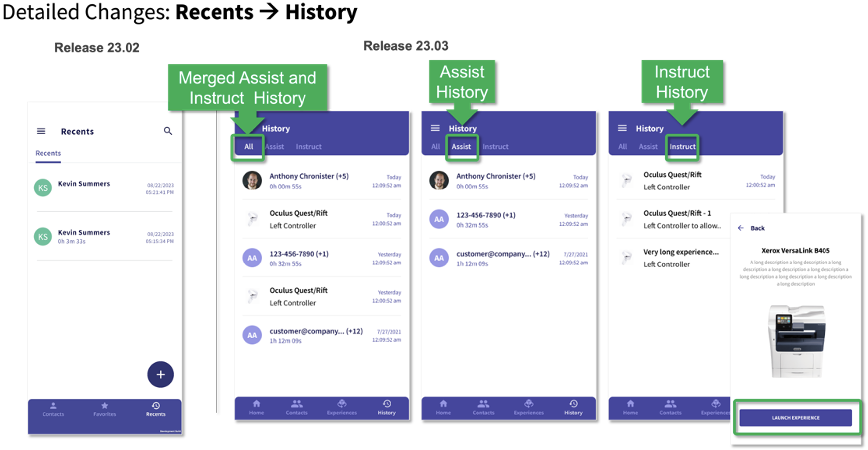Viewport: 868px width, 450px height.
Task: Select the highlighted All history tab
Action: tap(249, 147)
